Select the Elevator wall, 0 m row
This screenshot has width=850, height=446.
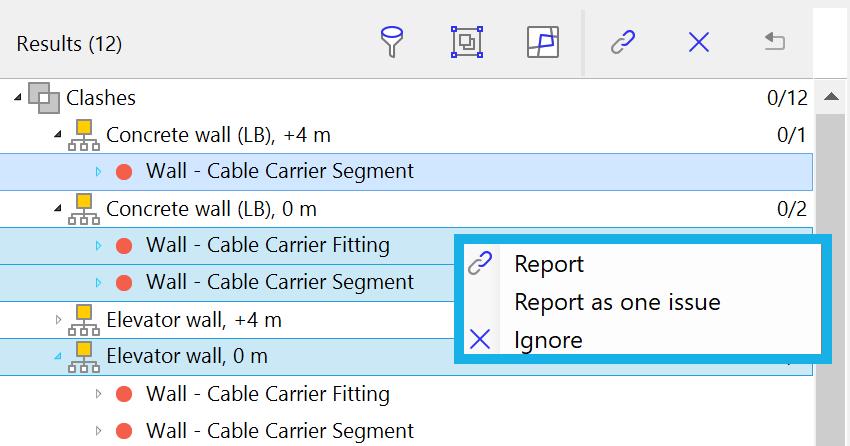point(185,356)
